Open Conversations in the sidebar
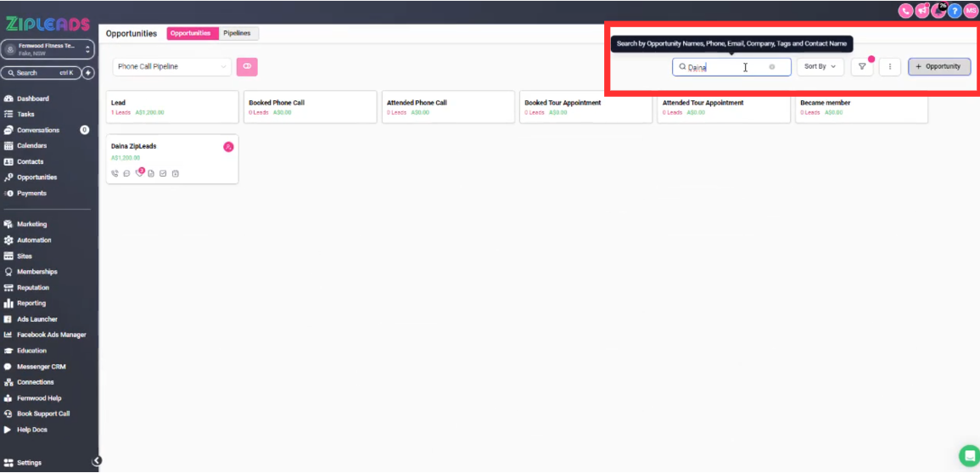 pyautogui.click(x=38, y=130)
